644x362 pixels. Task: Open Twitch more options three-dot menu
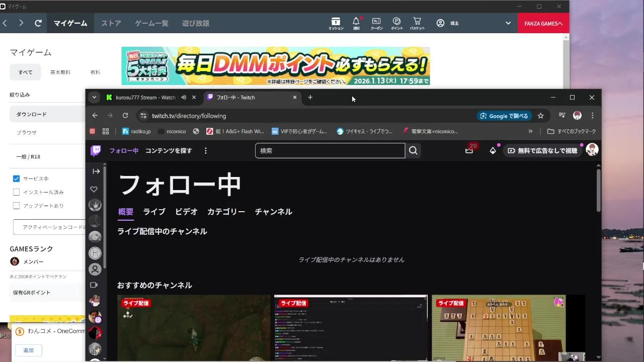pos(205,150)
